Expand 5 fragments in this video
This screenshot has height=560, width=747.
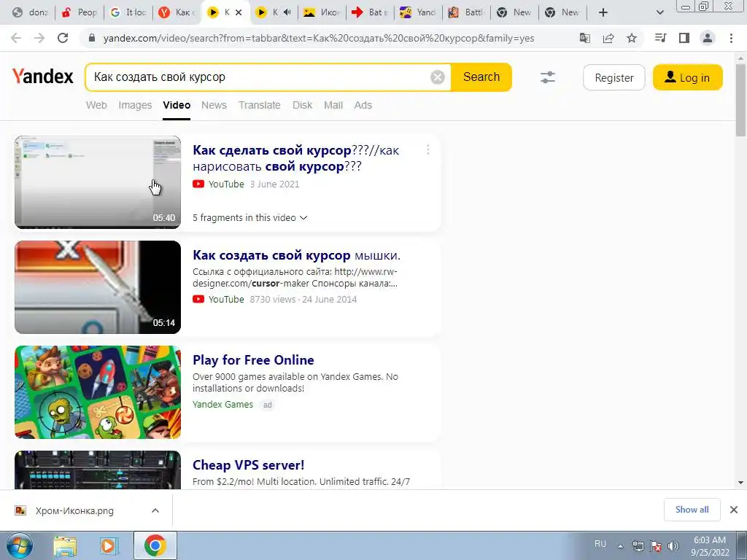pyautogui.click(x=249, y=217)
